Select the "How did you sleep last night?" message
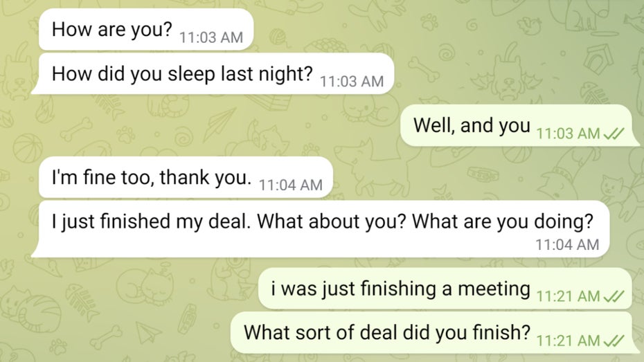 point(181,74)
